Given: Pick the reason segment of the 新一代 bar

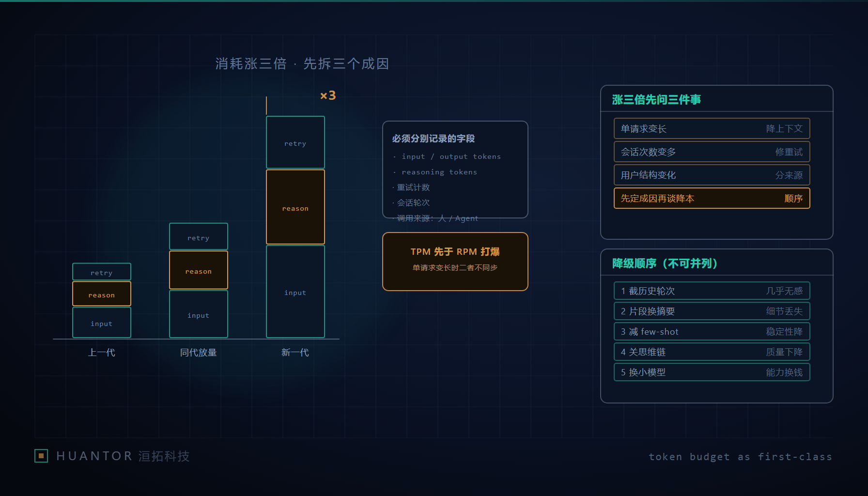Looking at the screenshot, I should (295, 207).
